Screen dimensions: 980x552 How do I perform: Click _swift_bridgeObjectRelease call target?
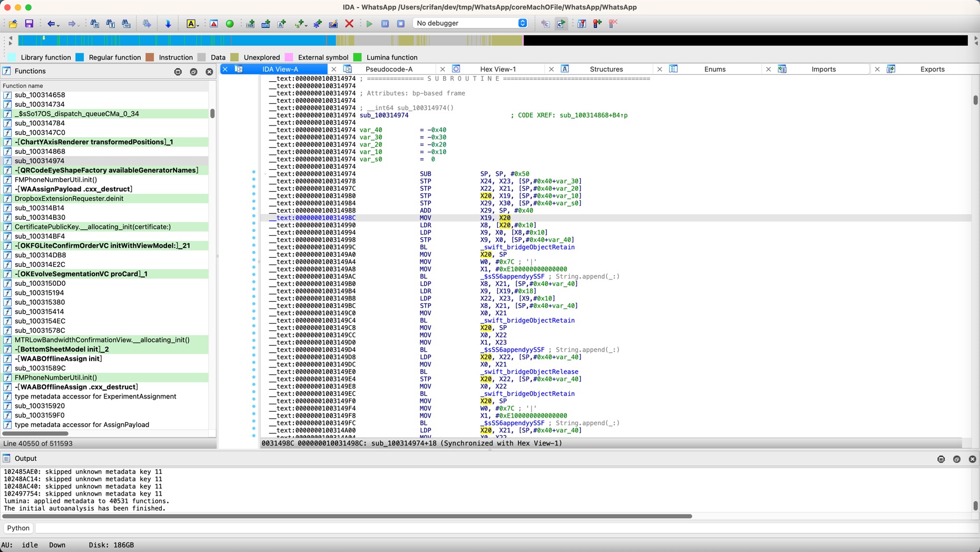pyautogui.click(x=529, y=372)
